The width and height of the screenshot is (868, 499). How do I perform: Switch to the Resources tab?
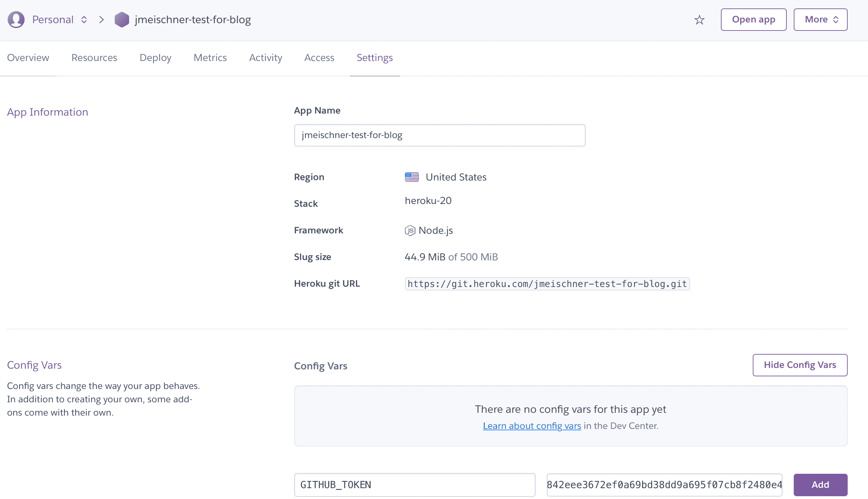tap(94, 57)
